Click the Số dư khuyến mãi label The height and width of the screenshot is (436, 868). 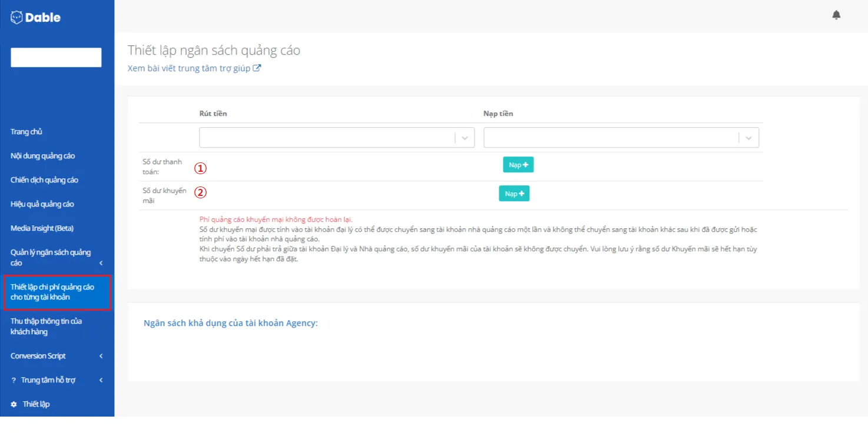(x=165, y=196)
